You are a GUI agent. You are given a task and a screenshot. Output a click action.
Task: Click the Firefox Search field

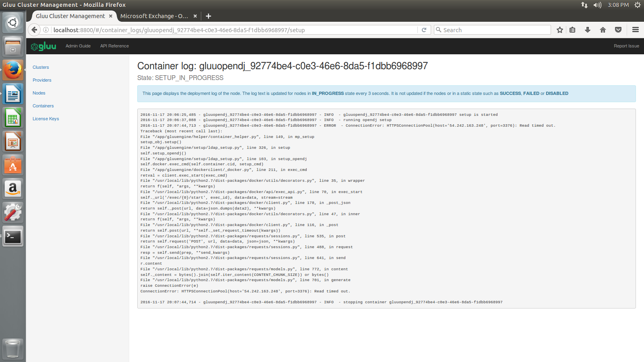(492, 30)
